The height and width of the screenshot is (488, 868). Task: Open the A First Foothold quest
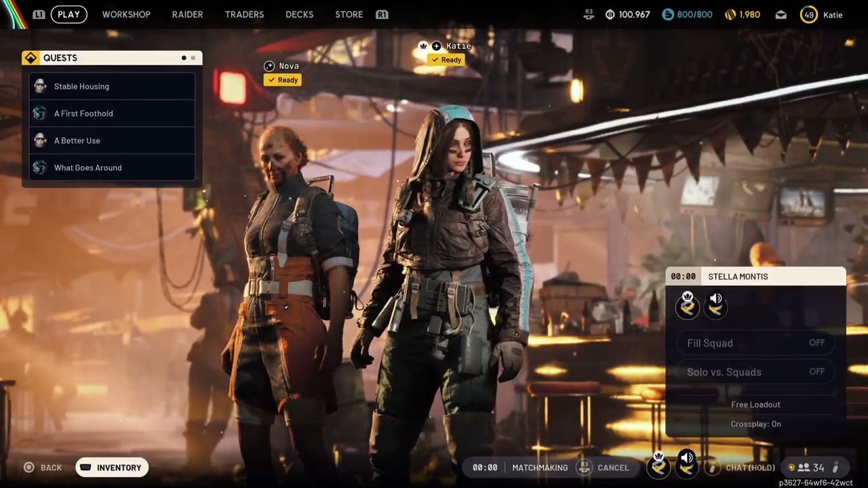coord(112,113)
